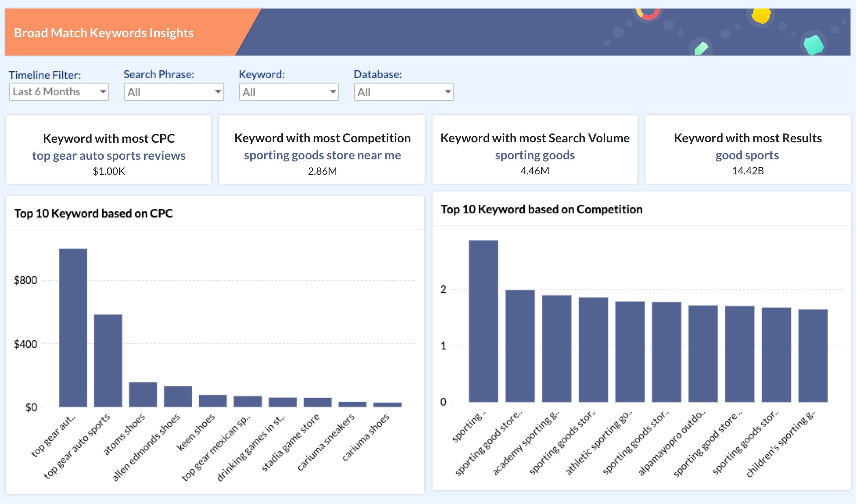Click the 'athletic sporting go..' competition bar
856x504 pixels.
point(630,352)
